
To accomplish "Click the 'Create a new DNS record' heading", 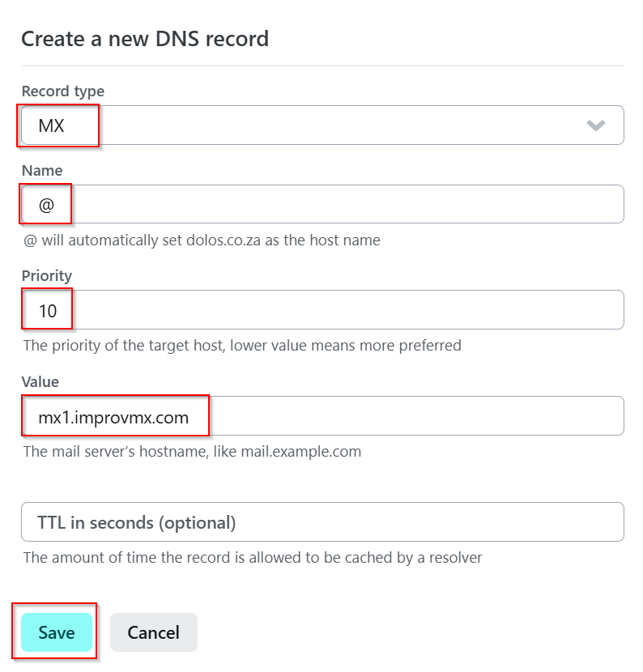I will click(x=145, y=38).
